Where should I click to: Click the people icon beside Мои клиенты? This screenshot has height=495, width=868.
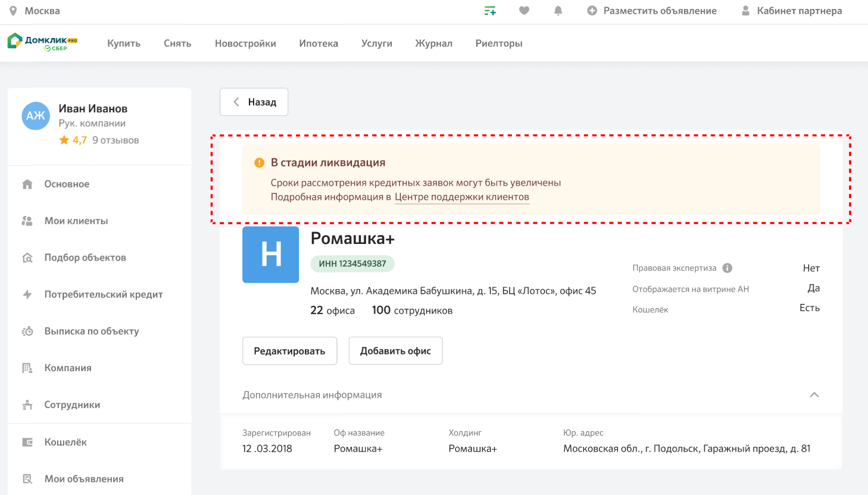(x=27, y=221)
